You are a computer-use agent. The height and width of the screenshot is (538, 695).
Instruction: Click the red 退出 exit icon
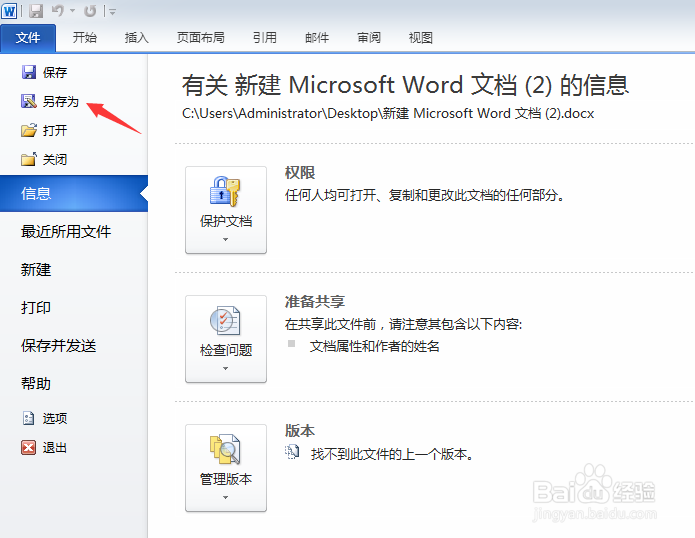[x=29, y=448]
